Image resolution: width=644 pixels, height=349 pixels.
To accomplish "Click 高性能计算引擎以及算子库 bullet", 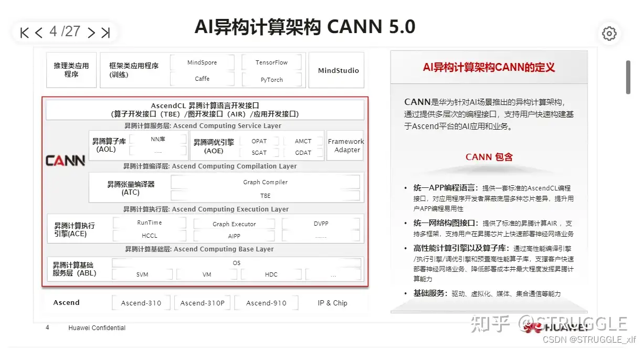I will pyautogui.click(x=462, y=249).
